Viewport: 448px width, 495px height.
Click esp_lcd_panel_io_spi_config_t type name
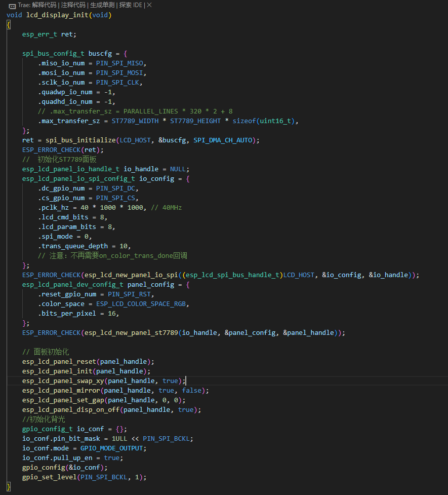click(x=78, y=179)
